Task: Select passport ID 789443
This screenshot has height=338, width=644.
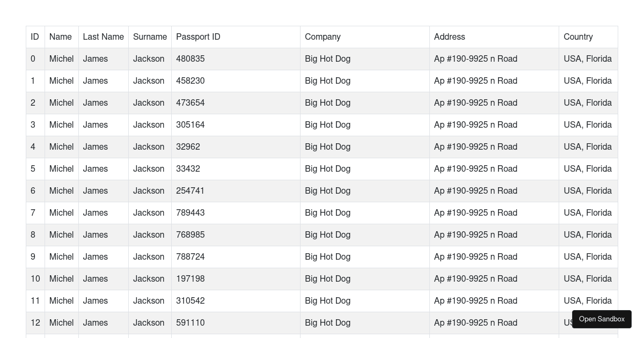Action: coord(191,213)
